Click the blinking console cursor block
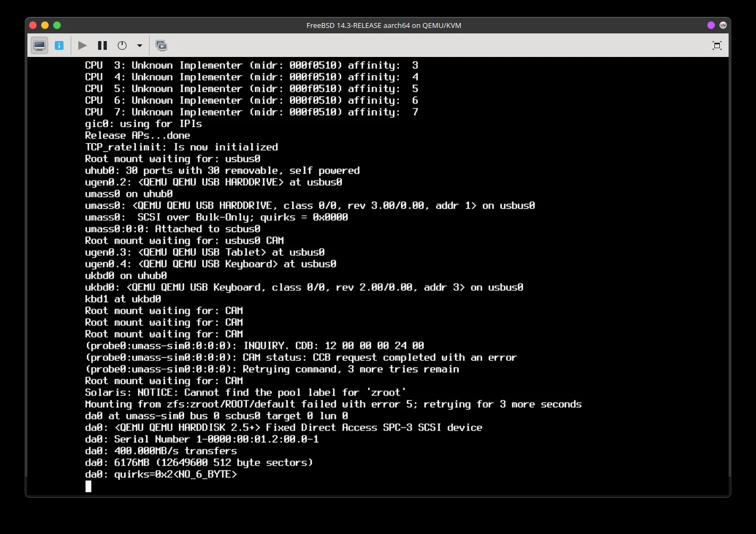The height and width of the screenshot is (534, 756). 88,486
